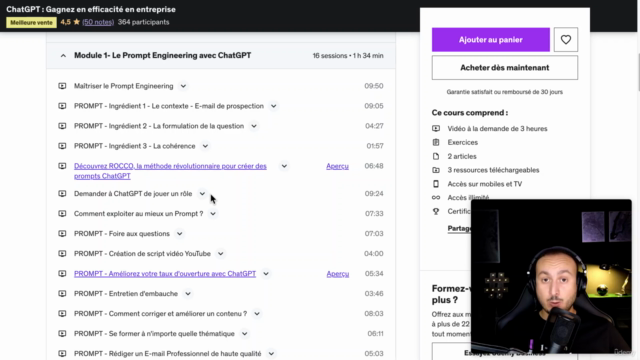Click the Exercices icon in course includes
This screenshot has width=640, height=360.
[436, 142]
